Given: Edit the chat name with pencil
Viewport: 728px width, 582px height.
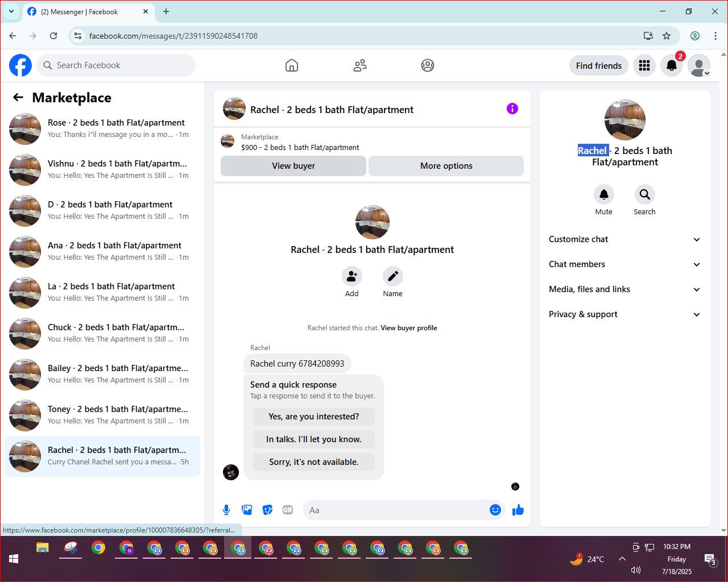Looking at the screenshot, I should coord(393,276).
